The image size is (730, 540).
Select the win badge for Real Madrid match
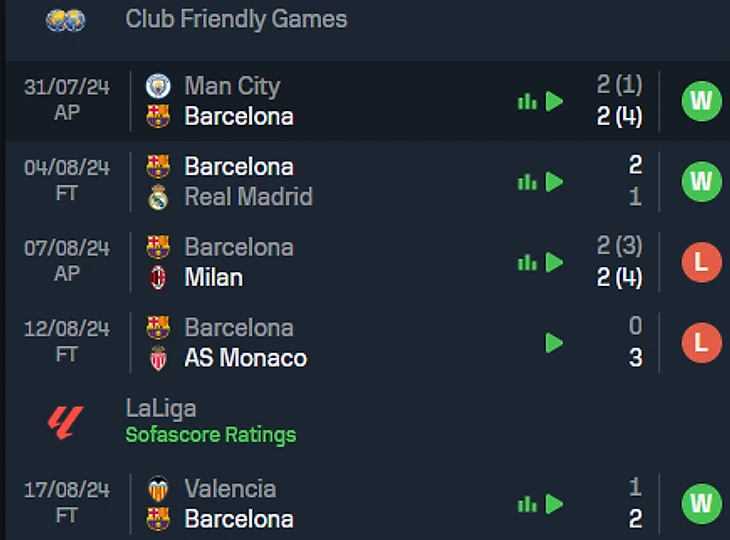701,182
